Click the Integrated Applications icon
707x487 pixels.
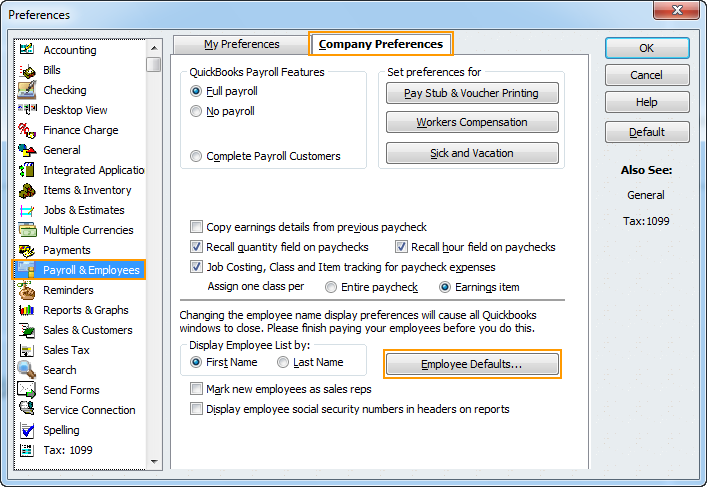[27, 170]
